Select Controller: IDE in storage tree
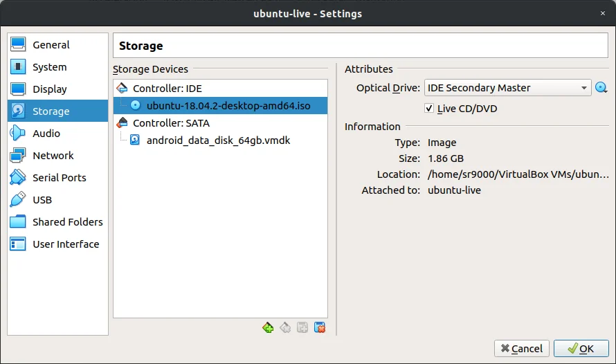 220,89
